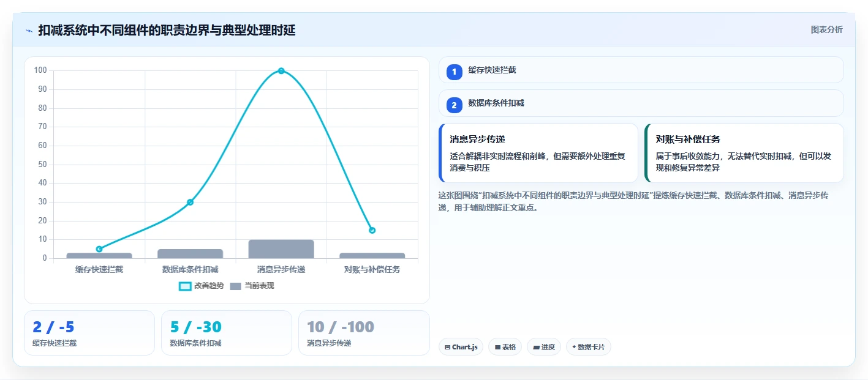Click the 消息异步传递 gray bar
The width and height of the screenshot is (868, 380).
[281, 249]
